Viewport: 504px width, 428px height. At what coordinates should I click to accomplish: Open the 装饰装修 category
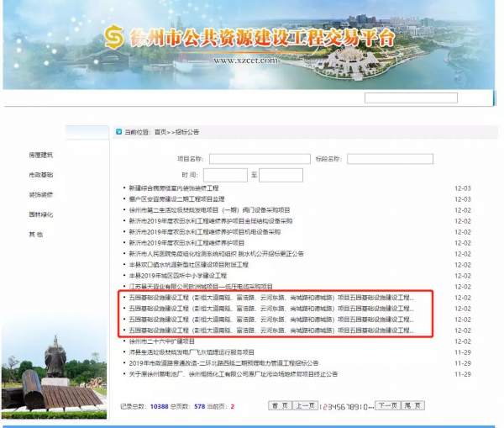click(40, 195)
